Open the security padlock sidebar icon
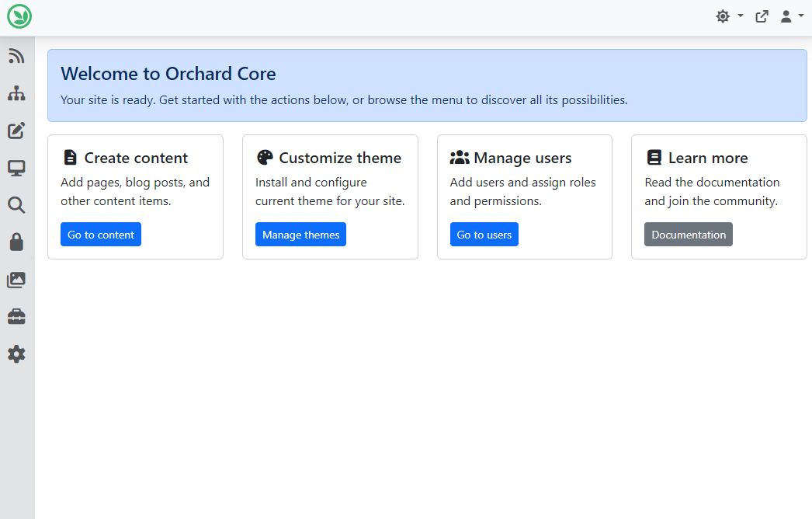Screen dimensions: 812x519 (x=16, y=242)
